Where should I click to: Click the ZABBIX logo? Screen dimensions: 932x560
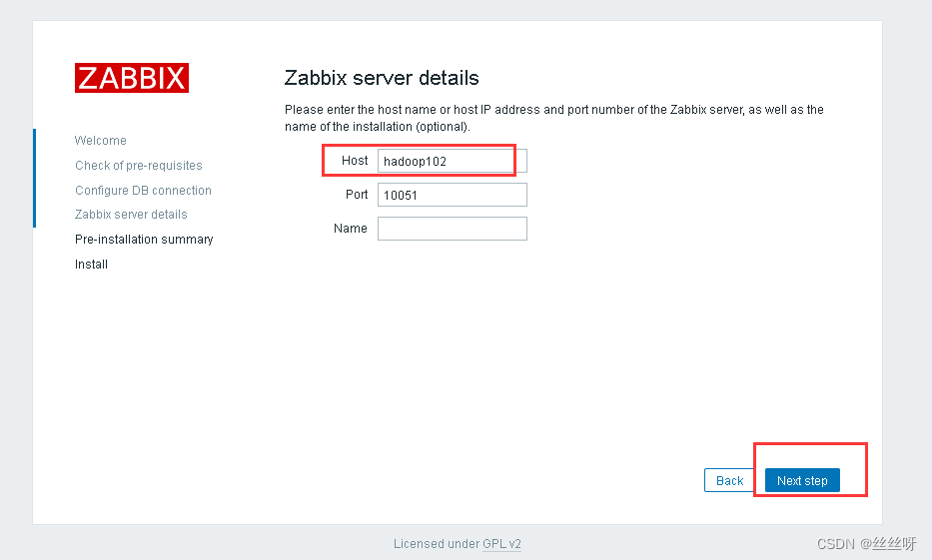coord(131,78)
